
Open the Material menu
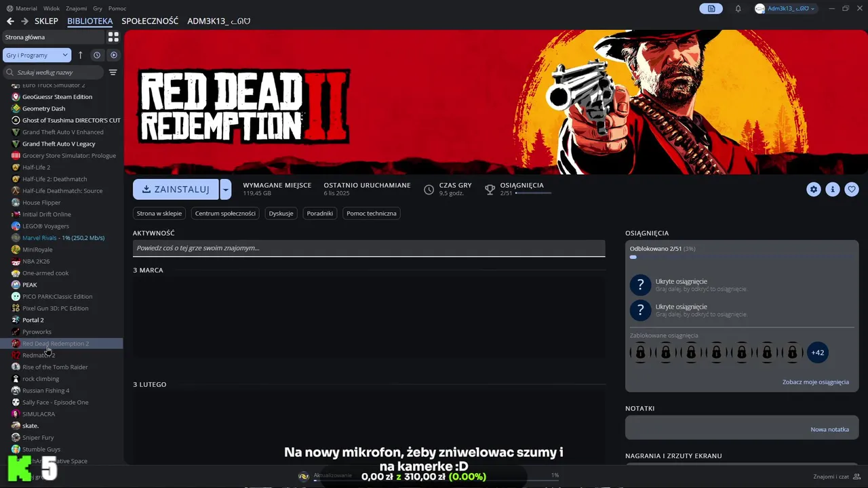(26, 9)
